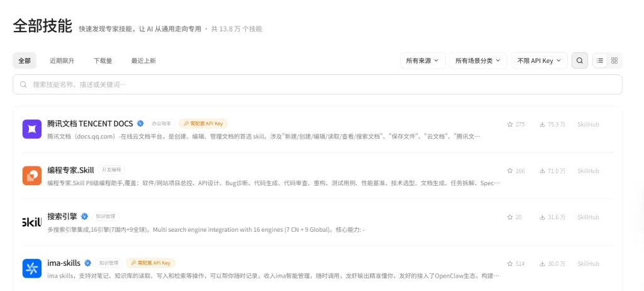Screen dimensions: 644x291
Task: Click download icon showing 30.0 万
Action: click(x=542, y=264)
